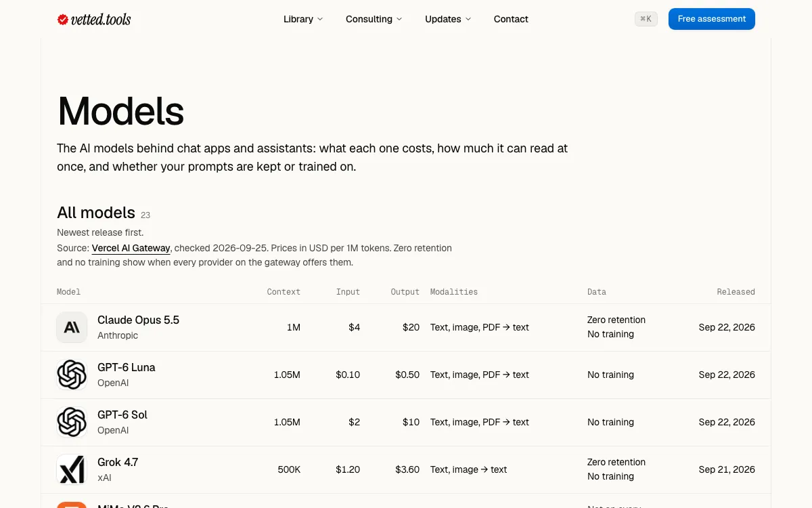Open the GPT-6 Luna model
This screenshot has height=508, width=812.
(127, 367)
